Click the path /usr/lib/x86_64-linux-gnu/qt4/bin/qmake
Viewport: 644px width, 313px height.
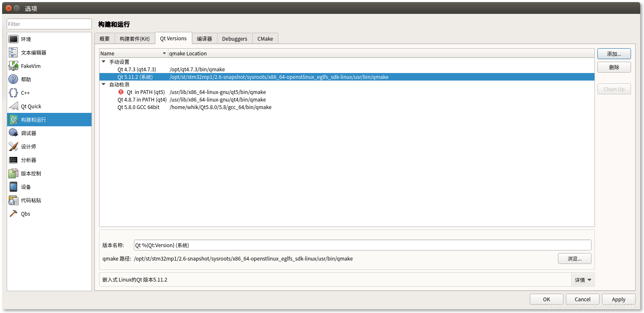(x=217, y=99)
